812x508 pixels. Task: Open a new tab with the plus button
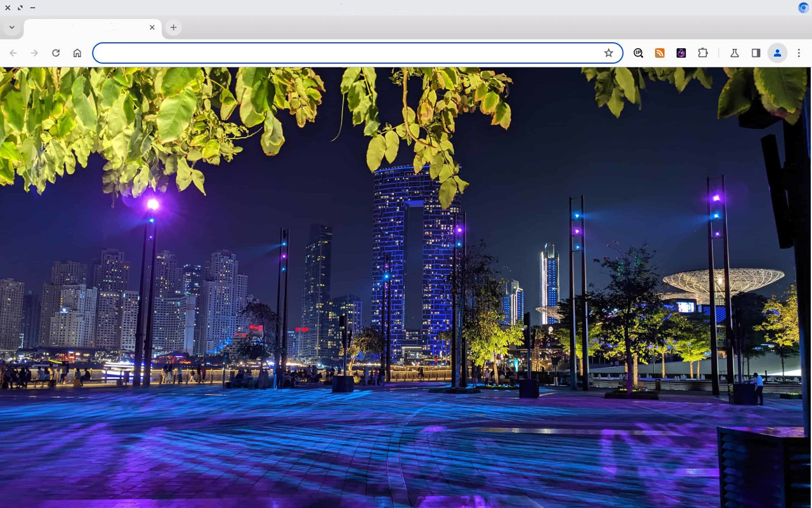(173, 27)
